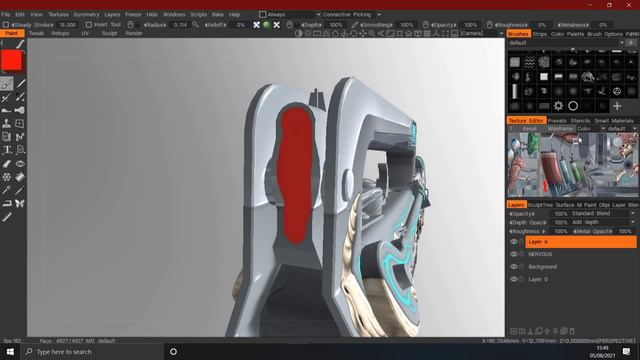Screen dimensions: 640x360
Task: Click the first white X channel icon
Action: tap(256, 25)
